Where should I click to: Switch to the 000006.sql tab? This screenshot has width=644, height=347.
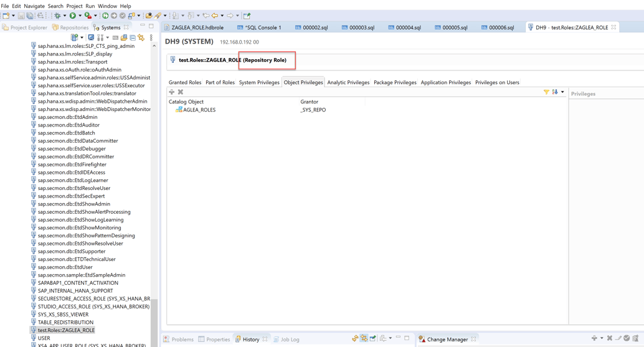498,27
